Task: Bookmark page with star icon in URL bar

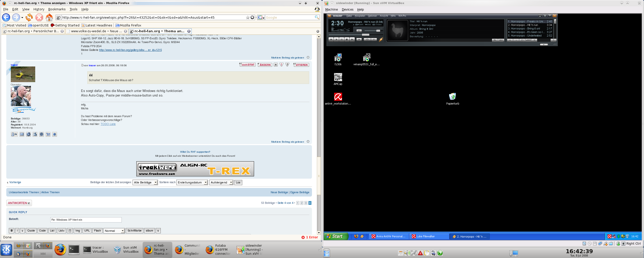Action: pyautogui.click(x=248, y=17)
